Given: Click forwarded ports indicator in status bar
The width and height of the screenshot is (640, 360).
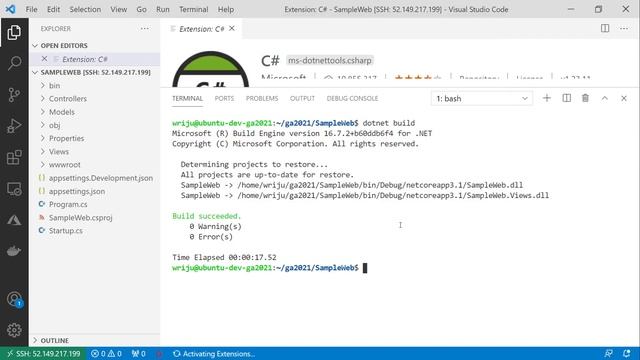Looking at the screenshot, I should pyautogui.click(x=138, y=353).
